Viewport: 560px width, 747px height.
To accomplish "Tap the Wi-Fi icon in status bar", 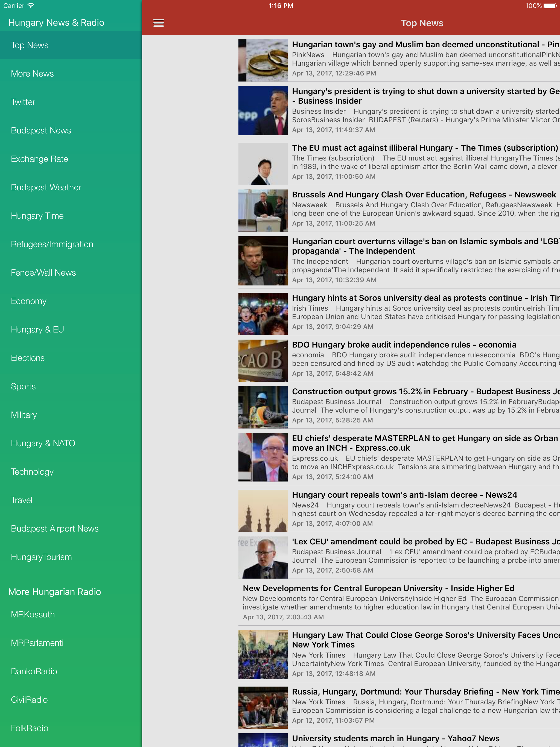I will (x=31, y=5).
